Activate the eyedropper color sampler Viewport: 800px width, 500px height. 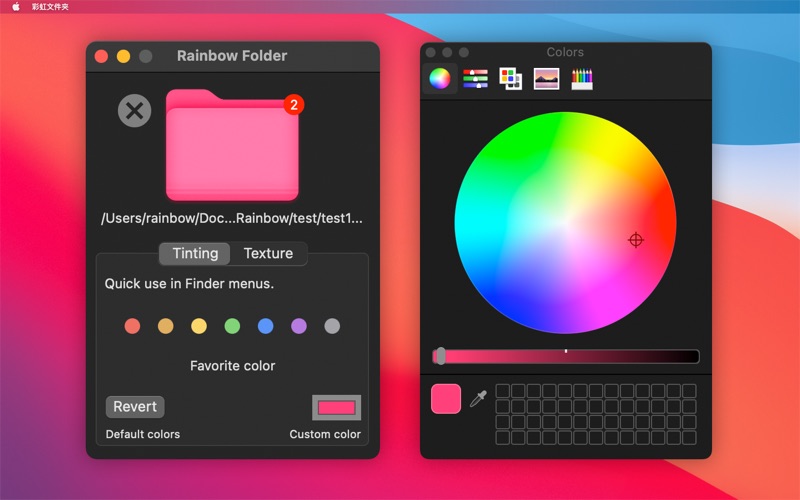coord(478,398)
